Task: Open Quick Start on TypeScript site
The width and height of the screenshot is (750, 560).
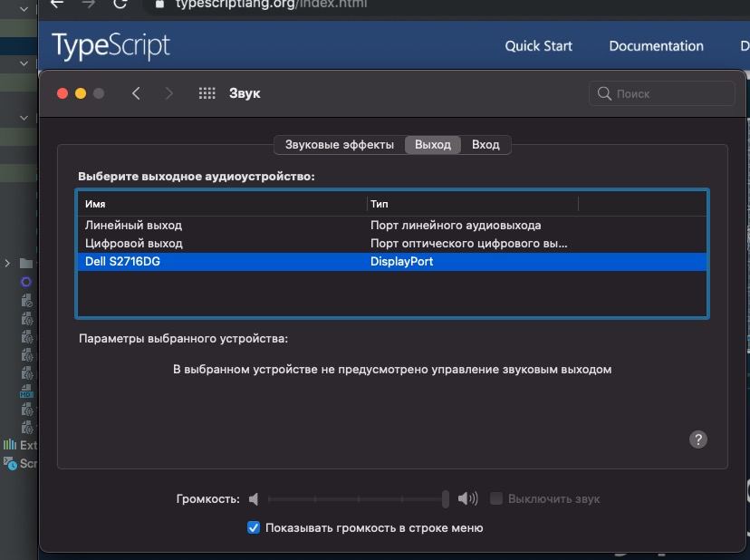Action: point(539,46)
